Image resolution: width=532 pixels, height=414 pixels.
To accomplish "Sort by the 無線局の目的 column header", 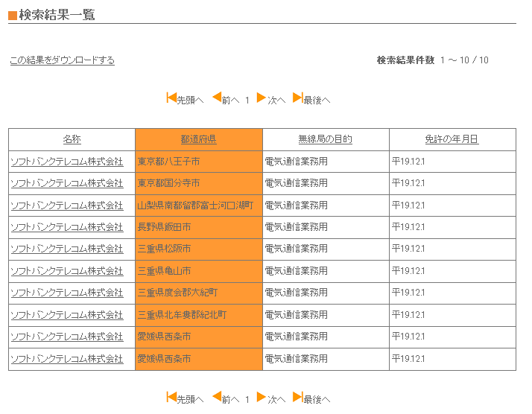I will tap(325, 139).
